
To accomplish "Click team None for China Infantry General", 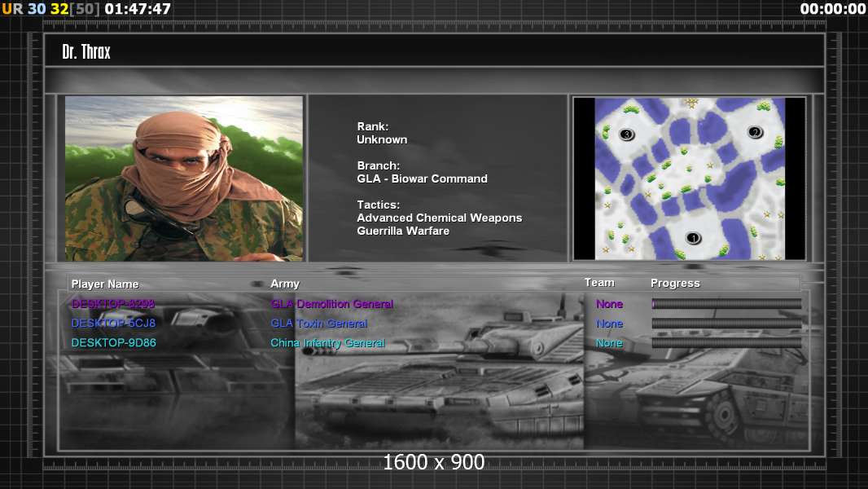I will pos(610,343).
